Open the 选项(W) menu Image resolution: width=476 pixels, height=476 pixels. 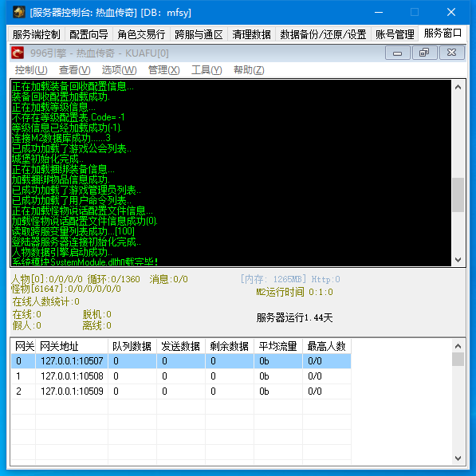pos(119,70)
